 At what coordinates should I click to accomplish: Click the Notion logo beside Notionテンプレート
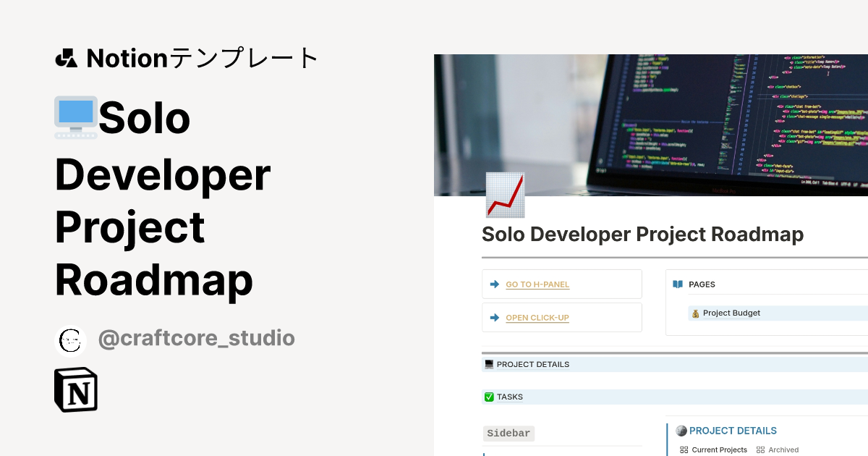(67, 58)
